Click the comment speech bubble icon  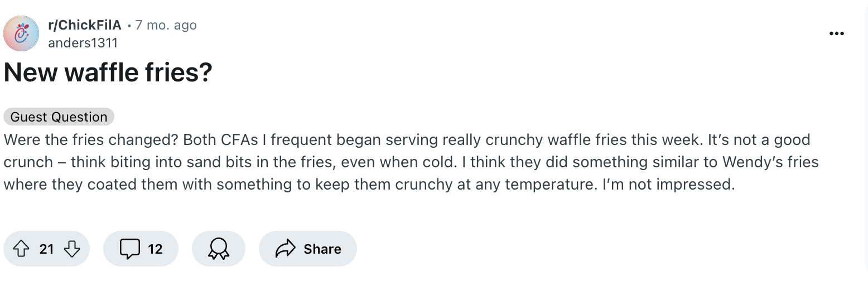point(129,249)
